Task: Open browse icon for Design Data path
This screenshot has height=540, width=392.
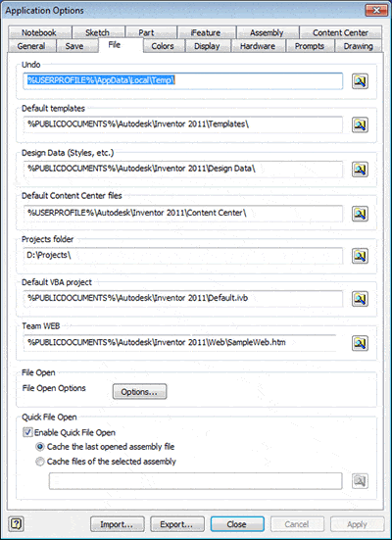Action: [x=360, y=170]
